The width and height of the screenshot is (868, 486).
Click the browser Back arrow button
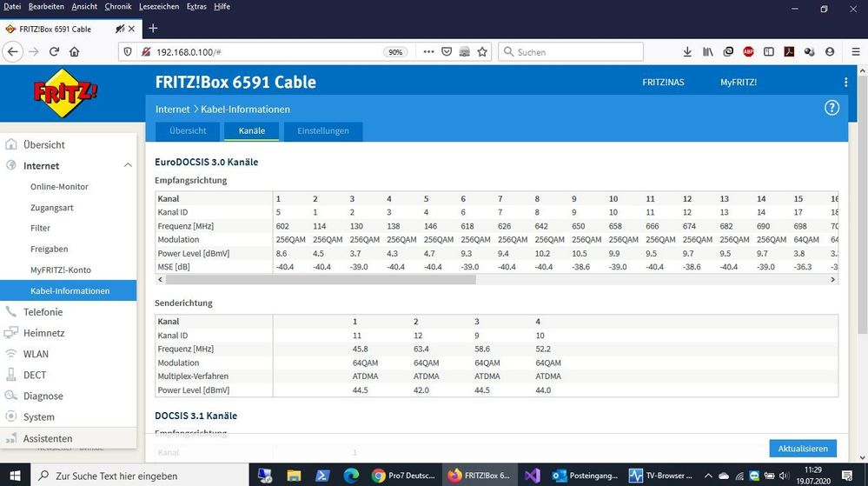(13, 51)
